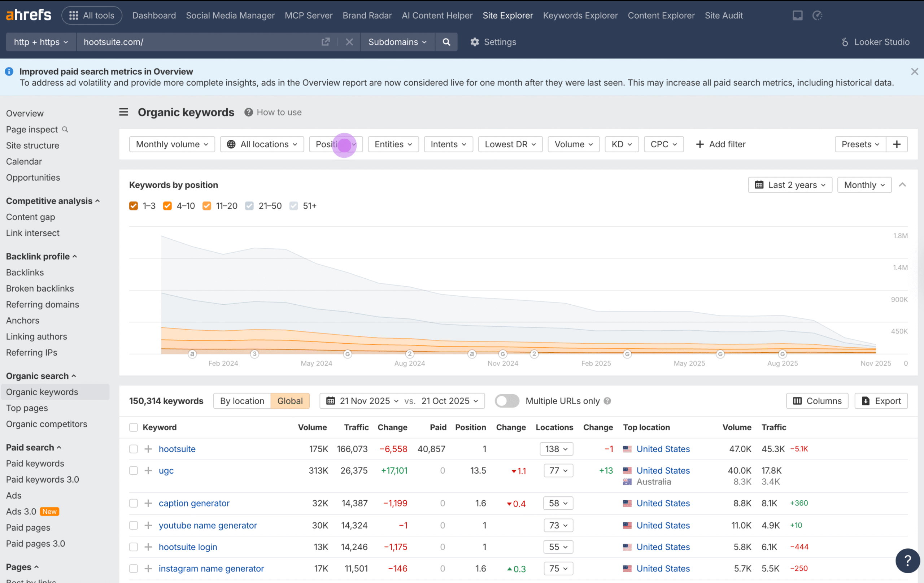Select the hootsuite keyword row checkbox
924x583 pixels.
pos(134,449)
